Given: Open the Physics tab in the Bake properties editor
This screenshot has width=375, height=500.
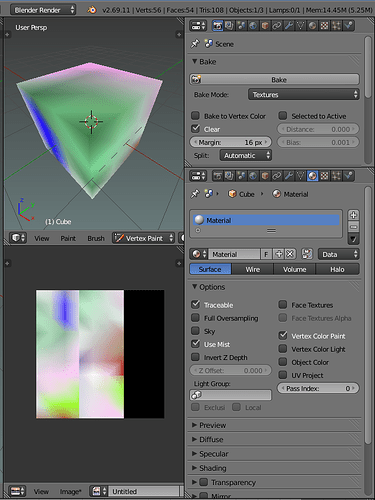Looking at the screenshot, I should pos(348,26).
